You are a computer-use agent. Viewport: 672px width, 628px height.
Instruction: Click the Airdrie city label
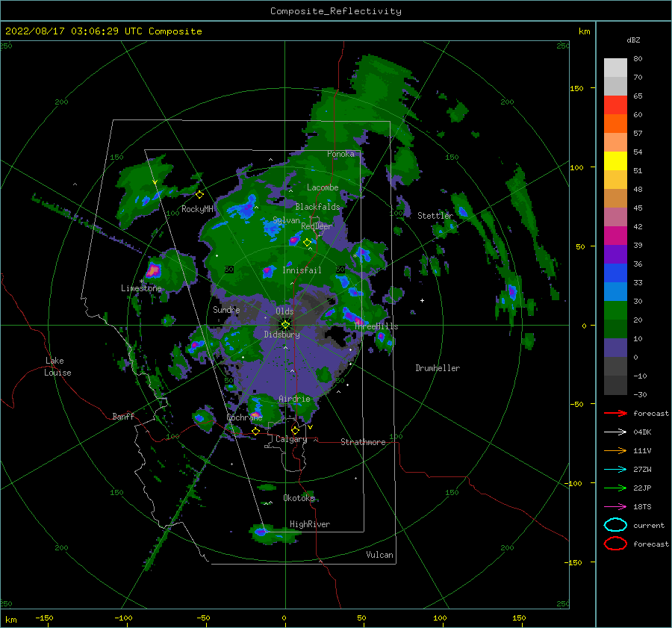click(294, 399)
